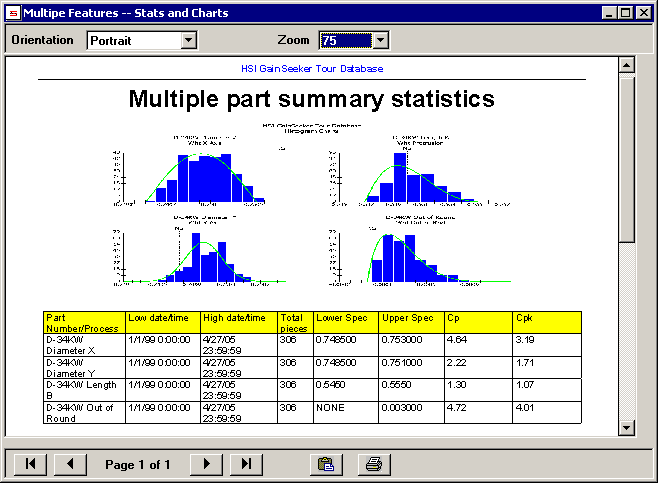Jump to the last report page

coord(246,464)
